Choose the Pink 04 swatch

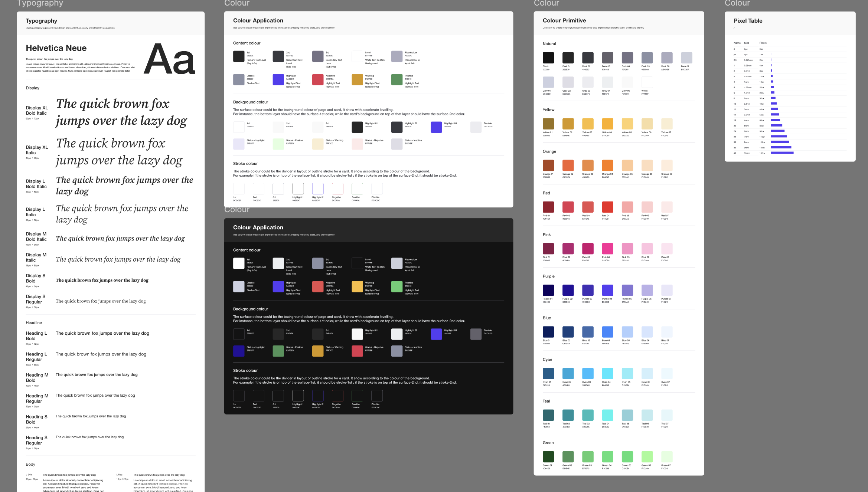(608, 249)
